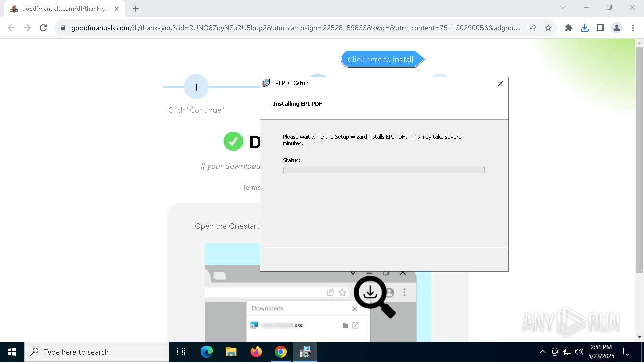Click the network tray icon

pos(567,352)
